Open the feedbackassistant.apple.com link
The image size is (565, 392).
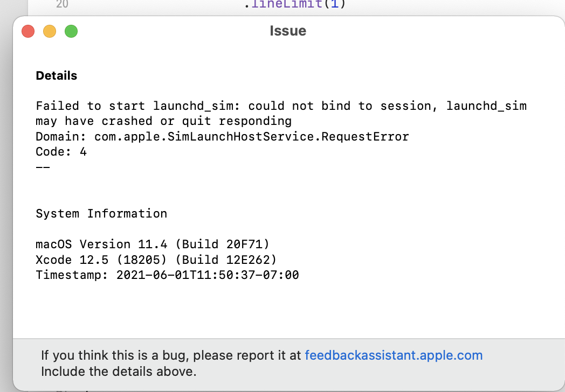394,355
